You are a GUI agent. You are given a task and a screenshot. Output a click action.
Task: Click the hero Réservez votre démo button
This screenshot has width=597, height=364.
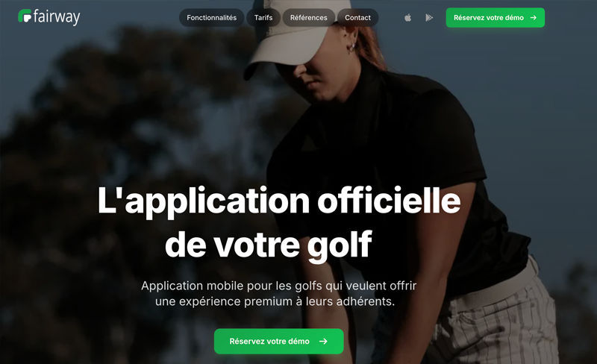click(278, 341)
